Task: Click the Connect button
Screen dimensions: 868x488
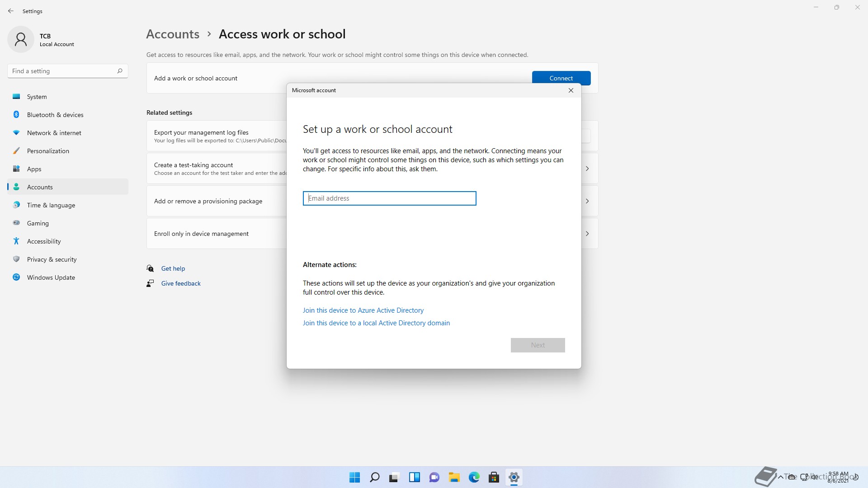Action: (x=561, y=78)
